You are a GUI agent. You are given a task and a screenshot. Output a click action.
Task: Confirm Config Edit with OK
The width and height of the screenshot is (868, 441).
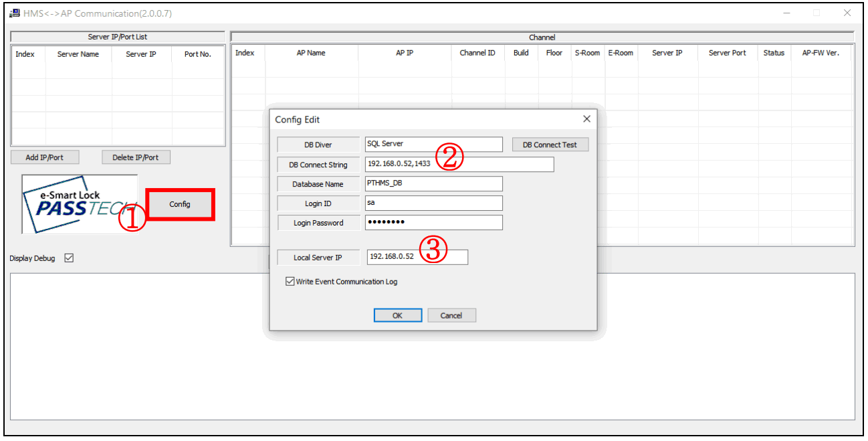(x=397, y=315)
